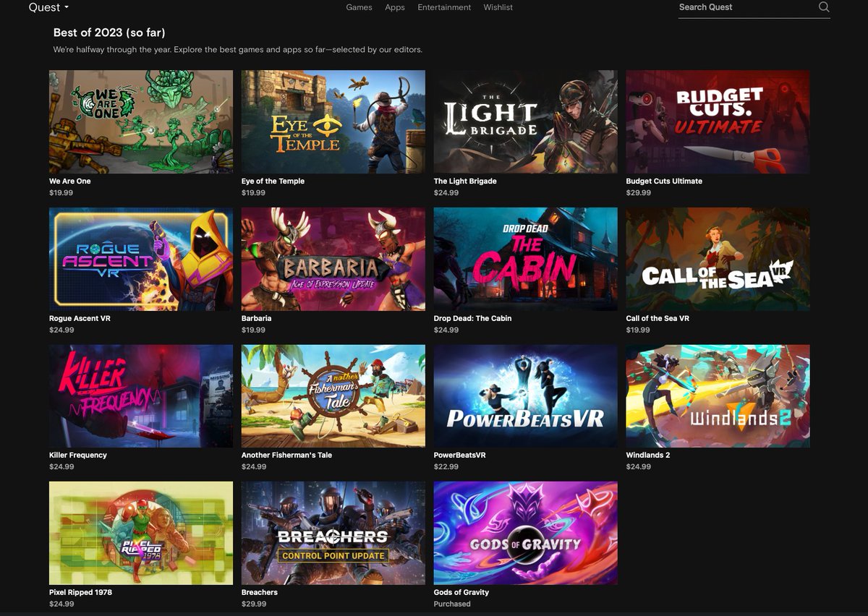
Task: Go to the Entertainment section
Action: [443, 7]
